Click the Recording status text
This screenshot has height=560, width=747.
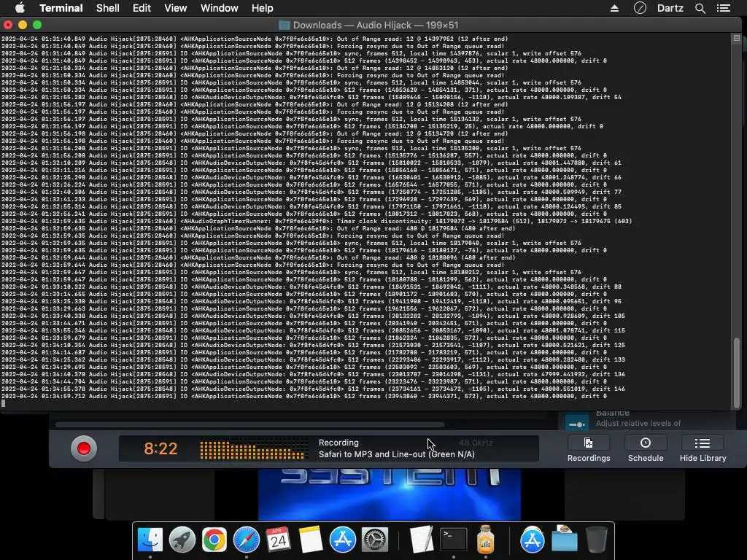pos(338,443)
